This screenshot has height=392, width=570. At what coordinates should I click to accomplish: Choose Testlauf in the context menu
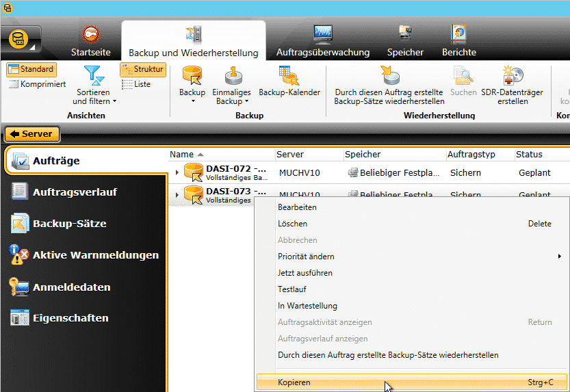click(411, 289)
